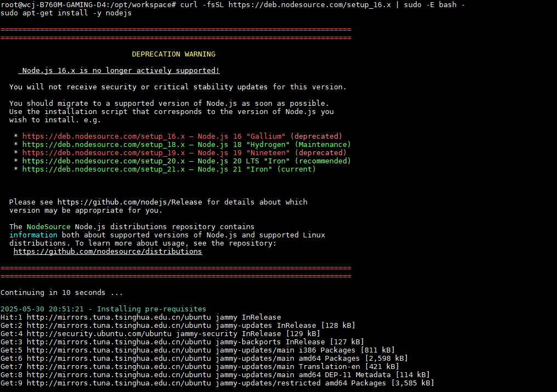Image resolution: width=557 pixels, height=392 pixels.
Task: Click 'You will not receive security' sentence
Action: click(178, 87)
